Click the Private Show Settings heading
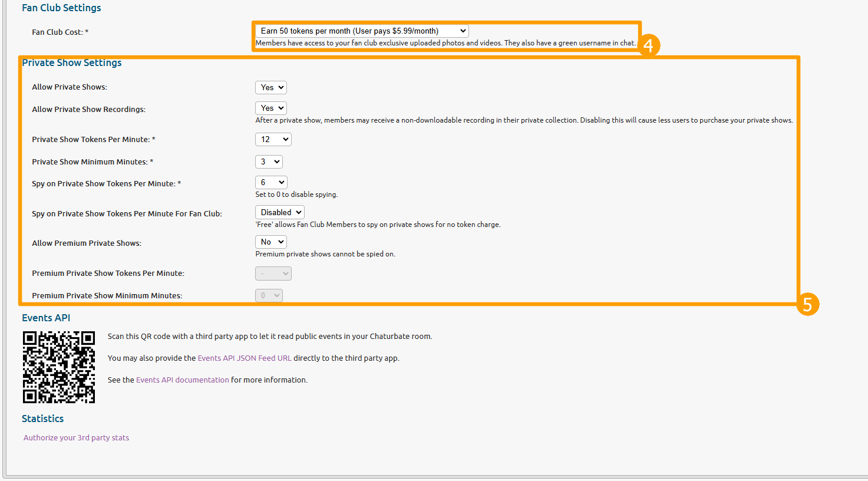The height and width of the screenshot is (481, 868). [x=72, y=63]
